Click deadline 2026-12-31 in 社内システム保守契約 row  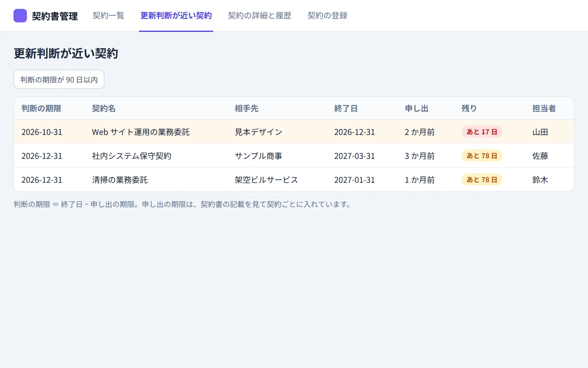pyautogui.click(x=42, y=156)
